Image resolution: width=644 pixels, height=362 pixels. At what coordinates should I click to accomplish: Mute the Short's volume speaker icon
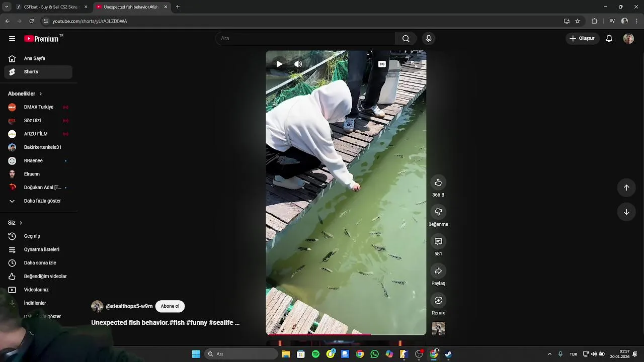click(298, 64)
